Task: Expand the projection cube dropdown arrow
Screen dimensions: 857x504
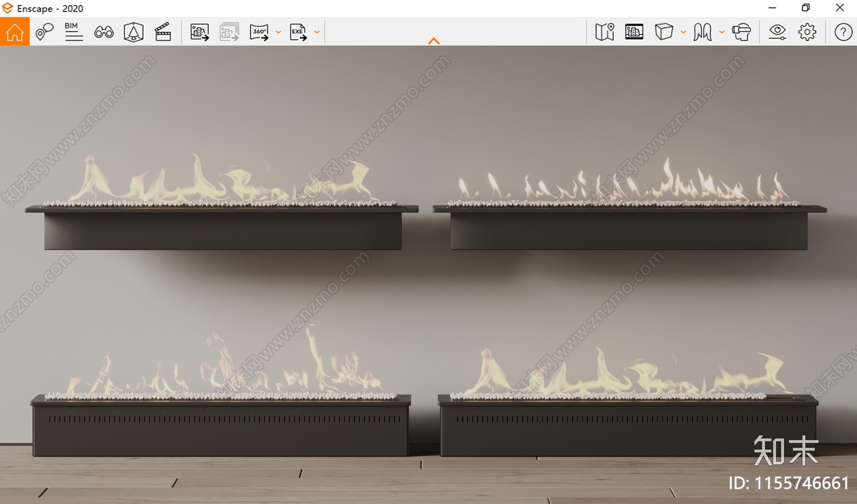Action: (x=683, y=32)
